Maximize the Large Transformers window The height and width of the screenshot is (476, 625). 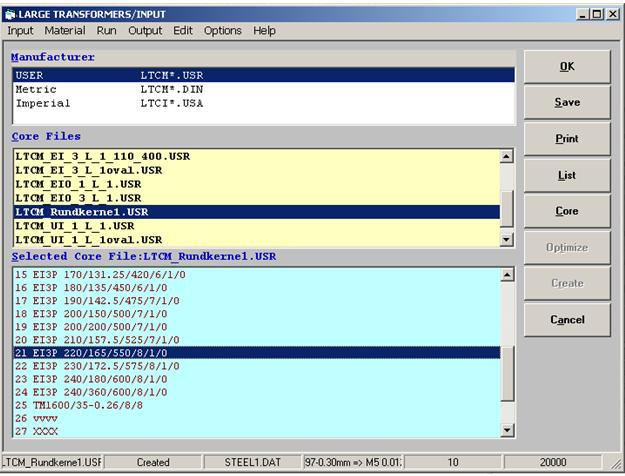(597, 15)
